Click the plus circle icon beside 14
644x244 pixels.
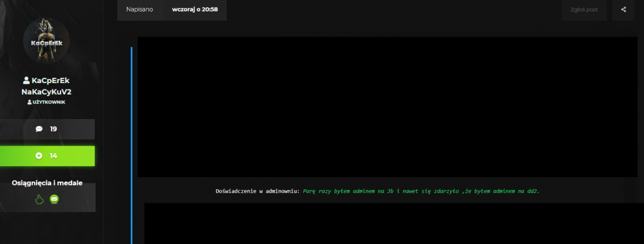pos(39,156)
